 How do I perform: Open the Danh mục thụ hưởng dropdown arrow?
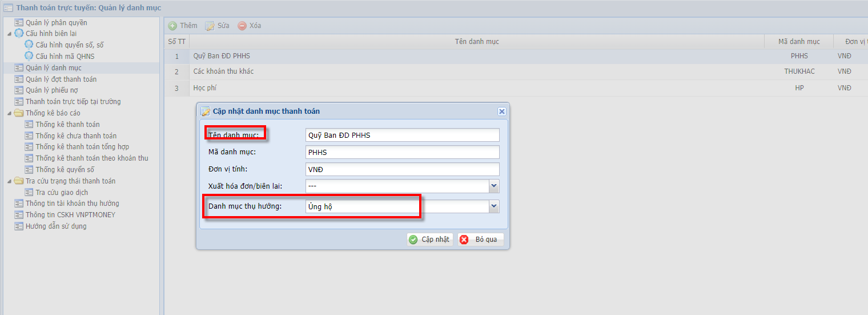pos(494,206)
